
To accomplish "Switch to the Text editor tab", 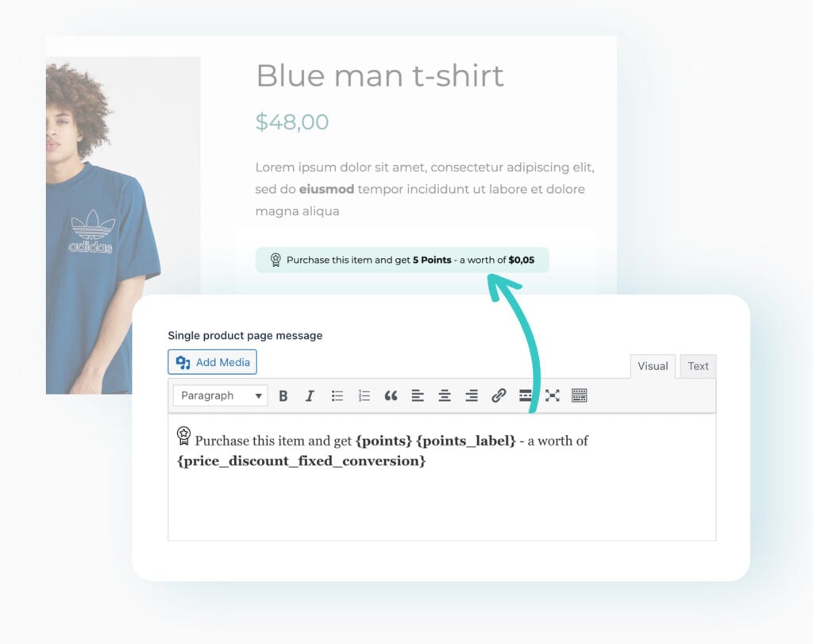I will [x=698, y=366].
